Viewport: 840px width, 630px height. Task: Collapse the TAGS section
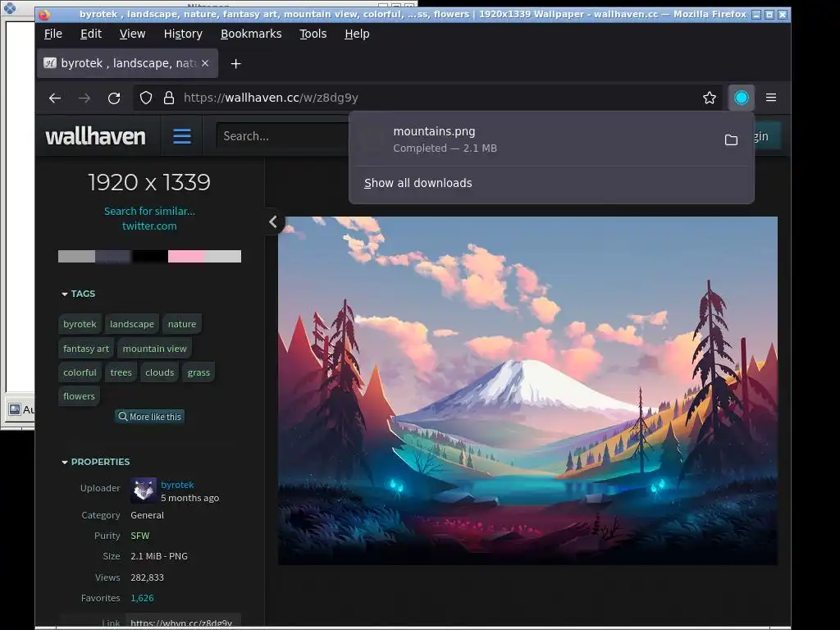coord(78,294)
